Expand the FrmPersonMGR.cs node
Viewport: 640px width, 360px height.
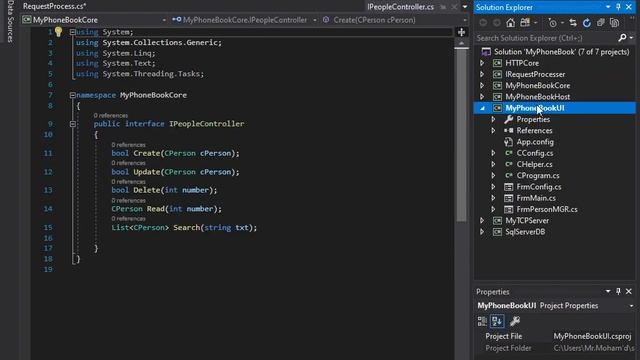[493, 209]
